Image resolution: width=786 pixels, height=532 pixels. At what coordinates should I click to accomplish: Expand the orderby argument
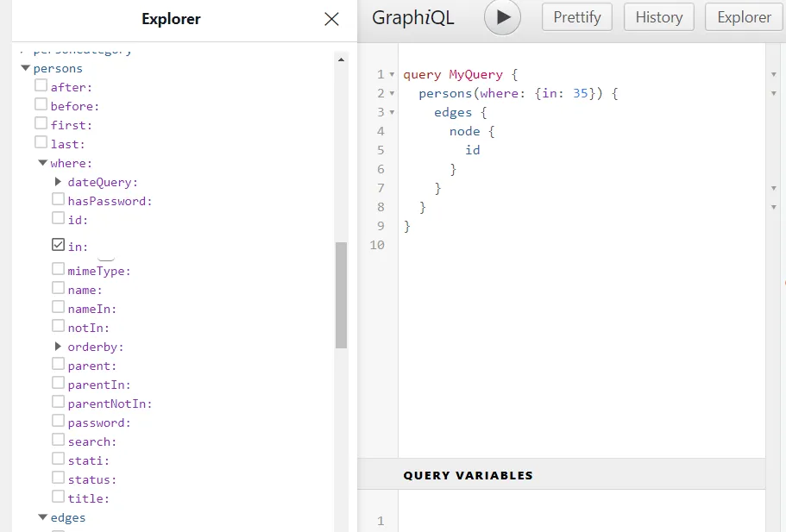58,347
